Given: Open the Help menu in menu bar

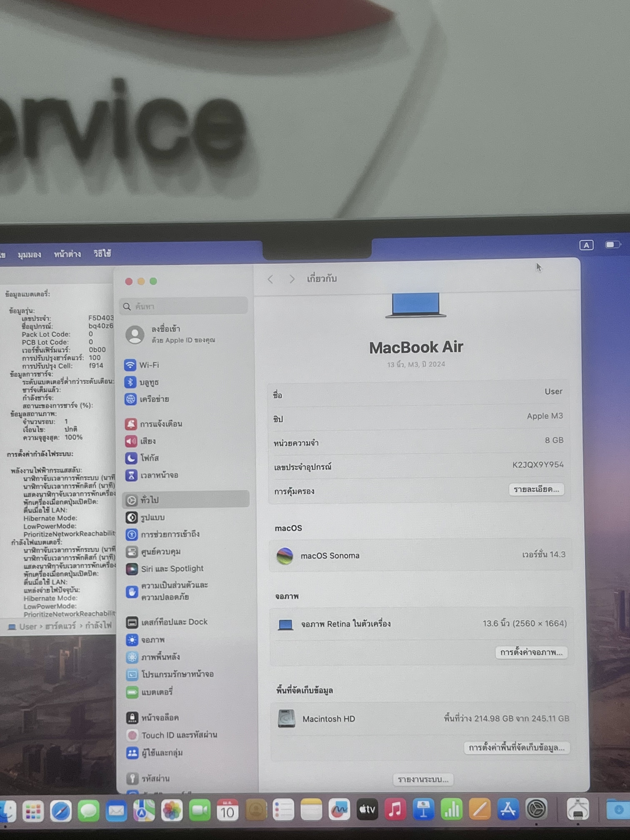Looking at the screenshot, I should coord(102,253).
